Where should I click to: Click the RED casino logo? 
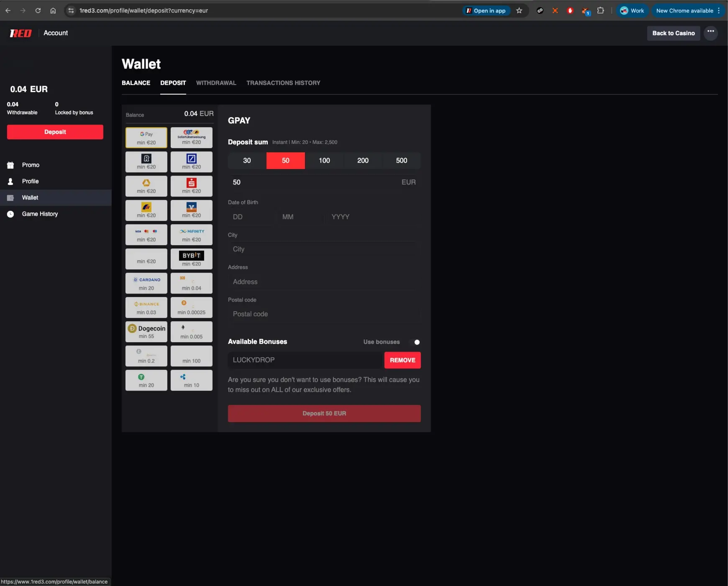(x=21, y=33)
